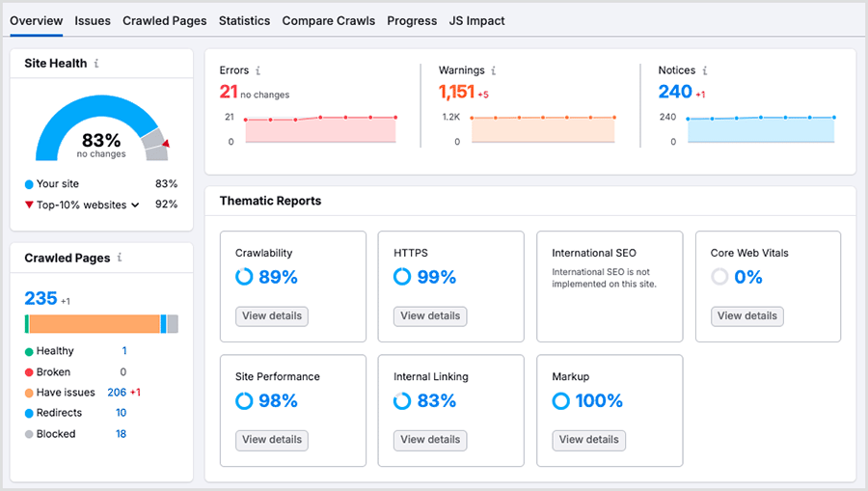868x491 pixels.
Task: Click the Core Web Vitals empty ring
Action: click(x=719, y=276)
